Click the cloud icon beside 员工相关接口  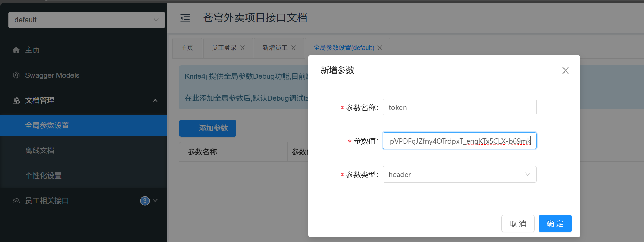pos(16,201)
